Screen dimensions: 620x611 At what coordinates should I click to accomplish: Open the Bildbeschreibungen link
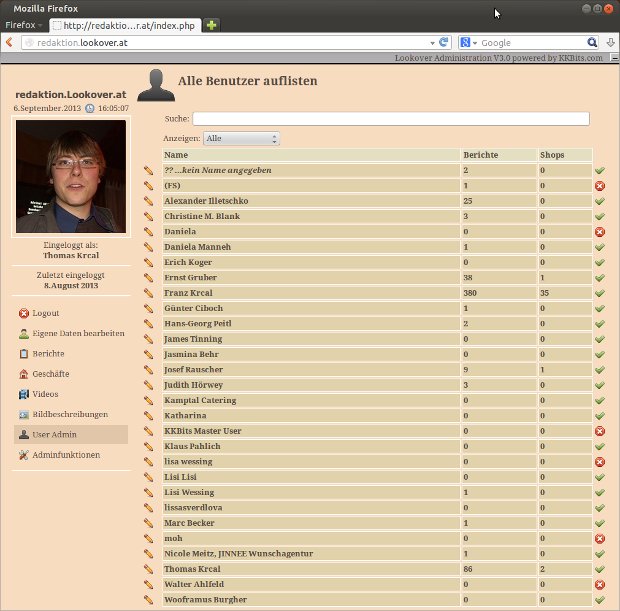[70, 414]
